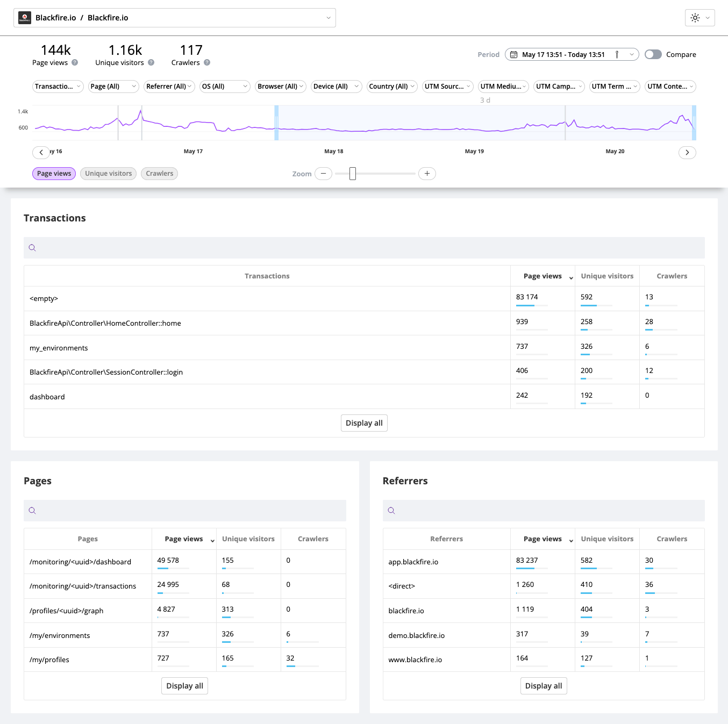
Task: Click the theme sun icon
Action: coord(695,18)
